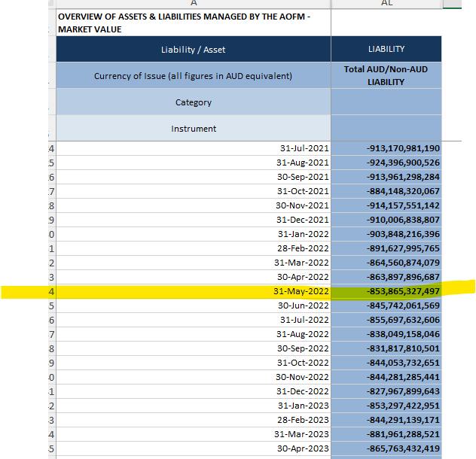
Task: Select value -910,006,838,807
Action: click(x=386, y=220)
